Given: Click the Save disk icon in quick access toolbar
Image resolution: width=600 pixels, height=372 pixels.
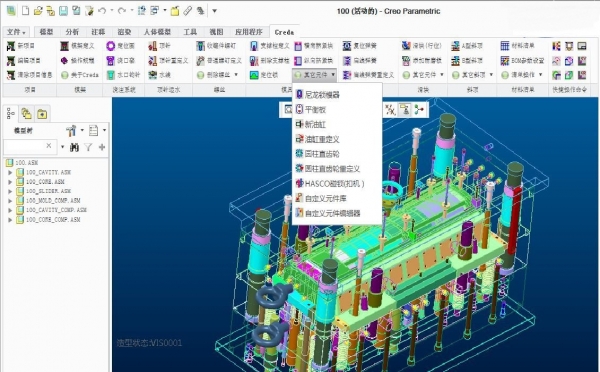Looking at the screenshot, I should pos(64,11).
